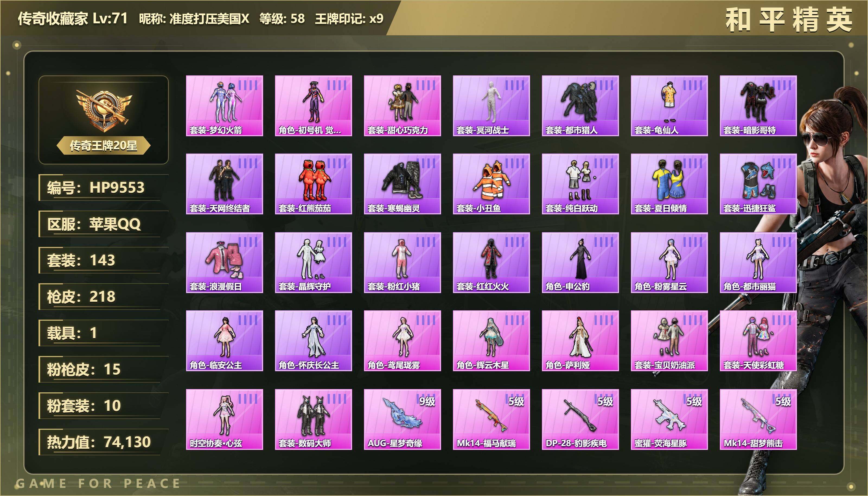Choose the 角色-辉云木星 character card
The image size is (868, 496).
[492, 341]
